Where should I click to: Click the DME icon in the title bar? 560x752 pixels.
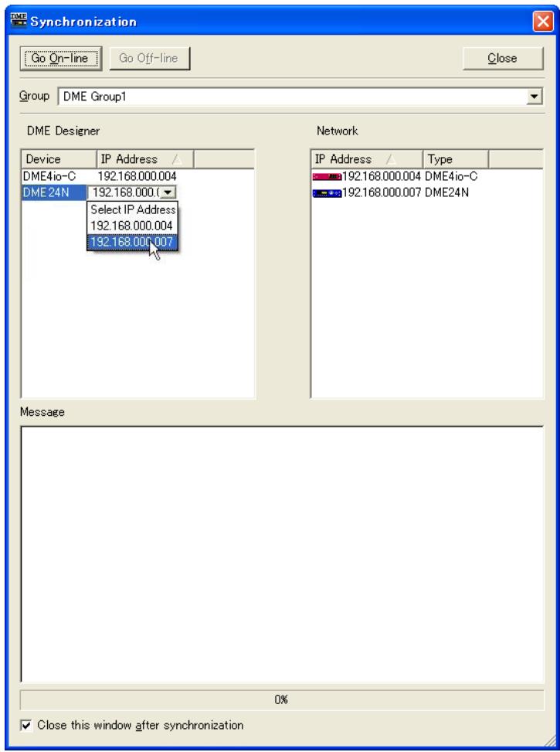click(x=19, y=21)
